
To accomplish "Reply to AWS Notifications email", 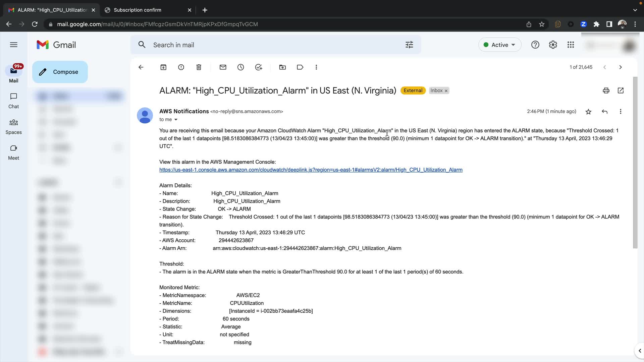I will pyautogui.click(x=604, y=112).
